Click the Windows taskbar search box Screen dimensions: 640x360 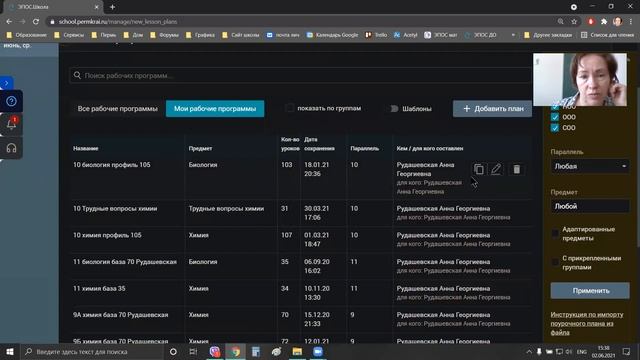93,351
